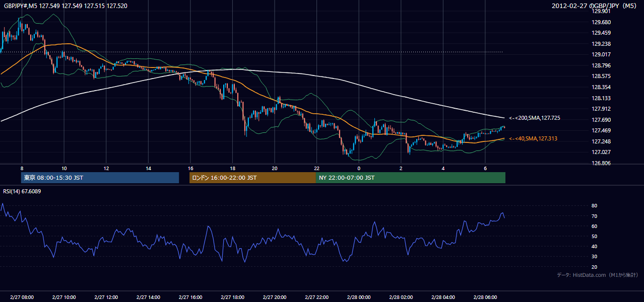Select the Tokyo 08:00-15:30 JST session bar

100,178
